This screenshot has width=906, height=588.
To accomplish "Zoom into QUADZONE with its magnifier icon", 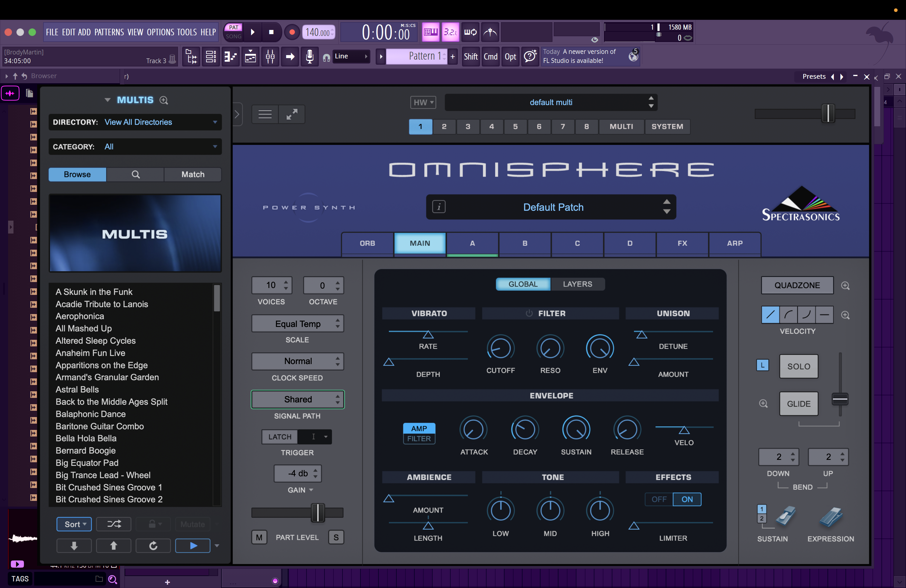I will 845,286.
